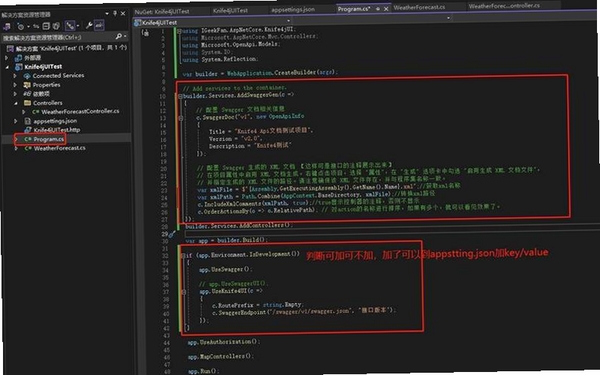Switch to the NuGet: Knife4jUITest tab
The height and width of the screenshot is (375, 600).
(x=162, y=11)
